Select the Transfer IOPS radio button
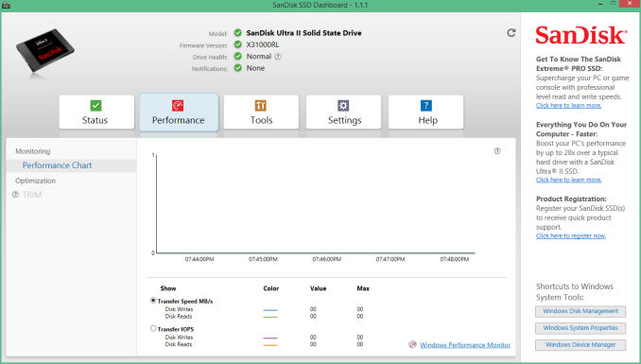This screenshot has height=364, width=641. 153,328
